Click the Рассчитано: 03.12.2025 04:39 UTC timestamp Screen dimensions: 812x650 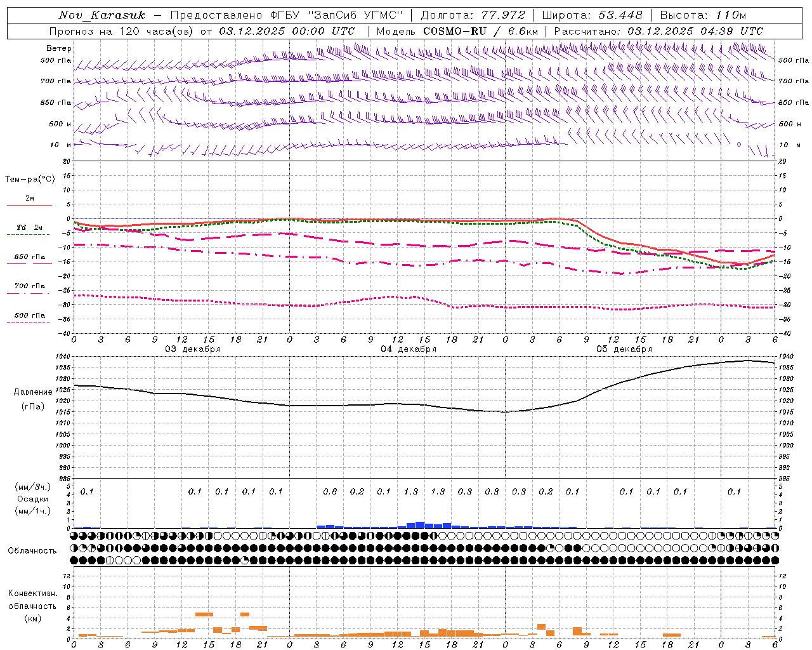658,31
